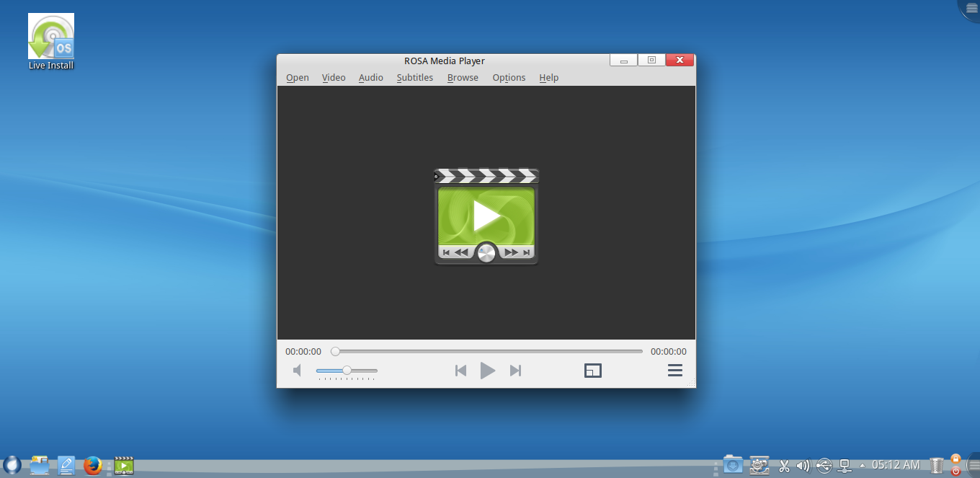Close the ROSA Media Player window
Viewport: 980px width, 478px height.
point(680,61)
